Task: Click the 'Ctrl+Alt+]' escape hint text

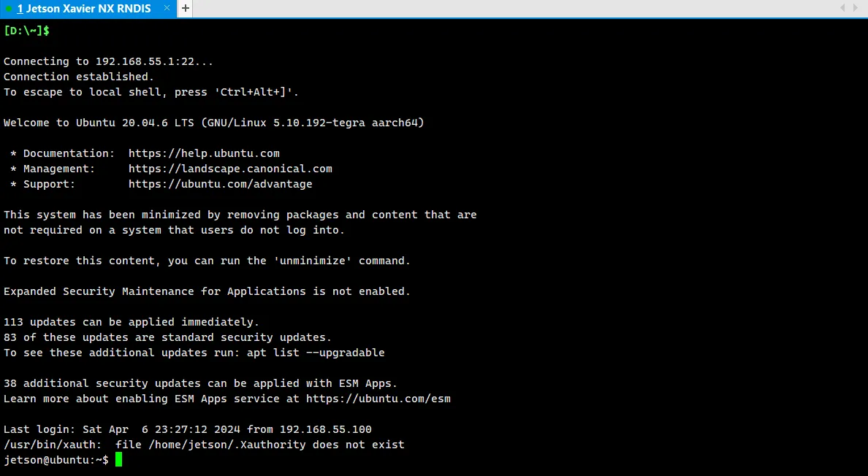Action: 254,92
